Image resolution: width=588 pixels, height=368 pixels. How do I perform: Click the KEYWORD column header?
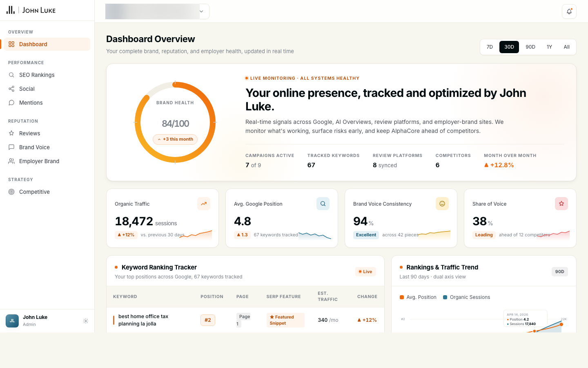pos(125,297)
